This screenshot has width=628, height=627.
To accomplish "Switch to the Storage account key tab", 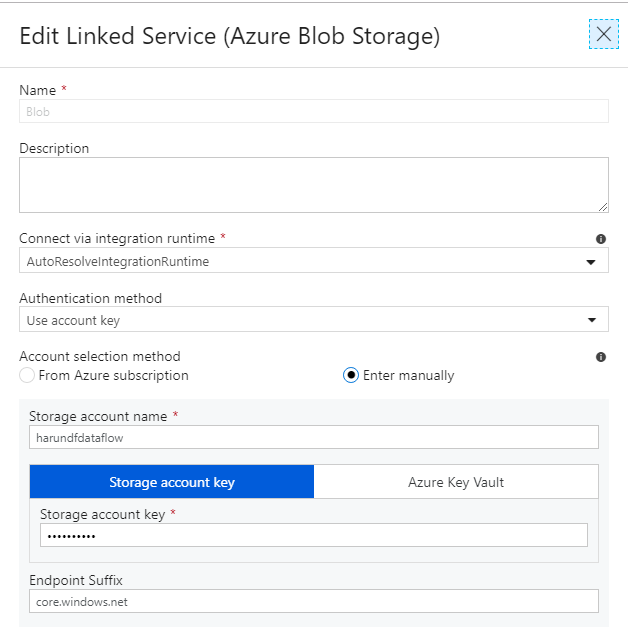I will click(172, 482).
